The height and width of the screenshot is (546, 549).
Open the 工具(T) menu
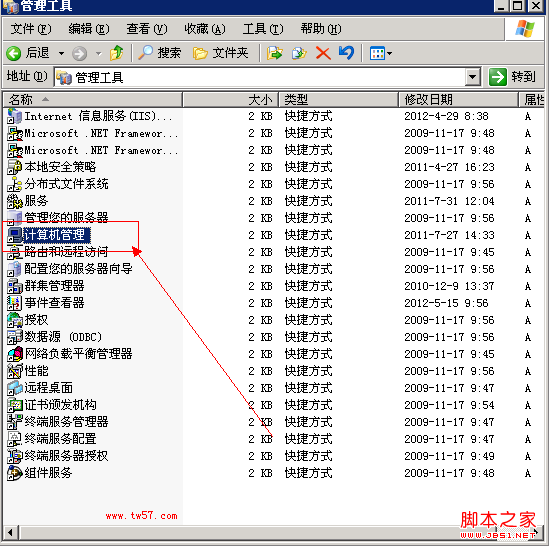pos(263,29)
